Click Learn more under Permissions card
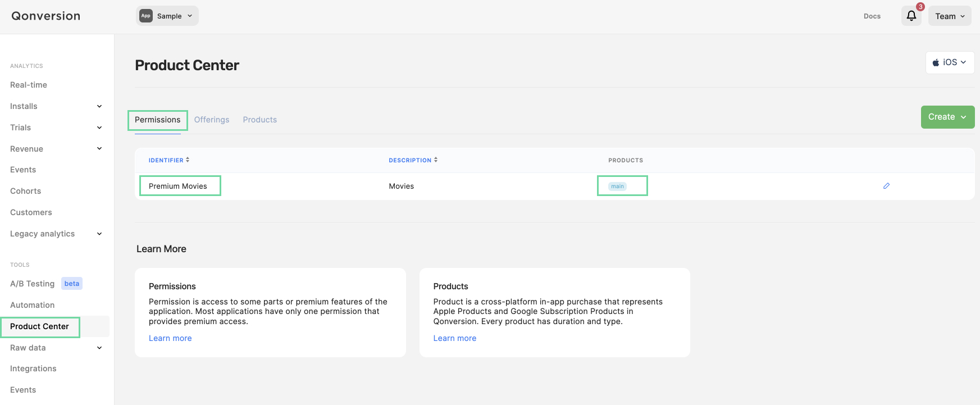This screenshot has height=405, width=980. 170,338
